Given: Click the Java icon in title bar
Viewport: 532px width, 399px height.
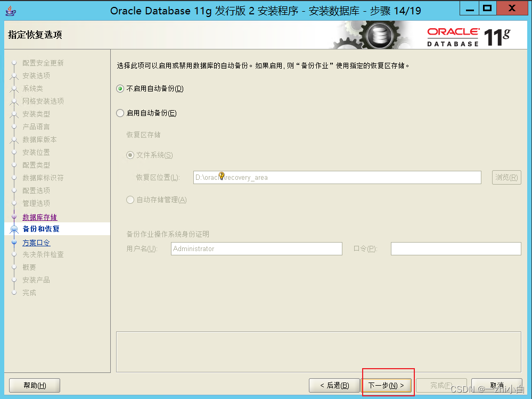Looking at the screenshot, I should click(x=11, y=11).
